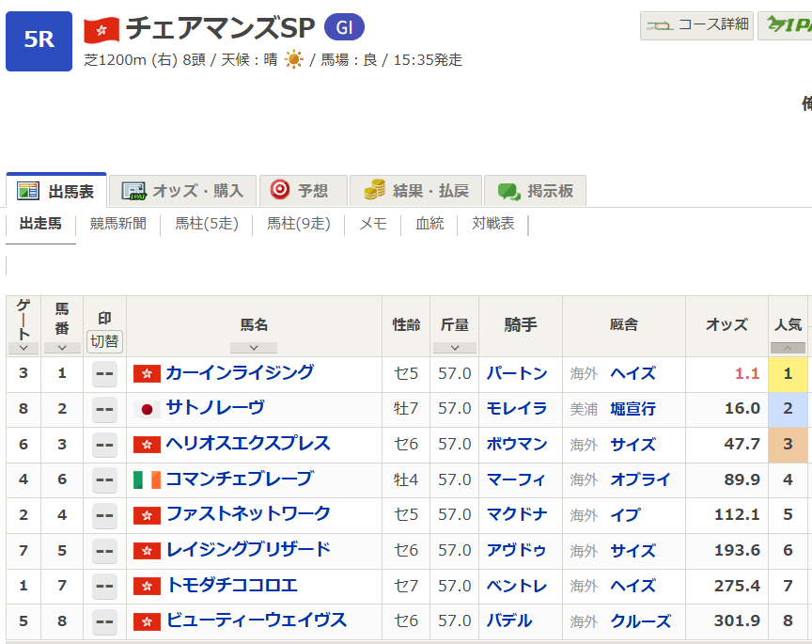
Task: Open jockey マクドナ profile
Action: 517,515
